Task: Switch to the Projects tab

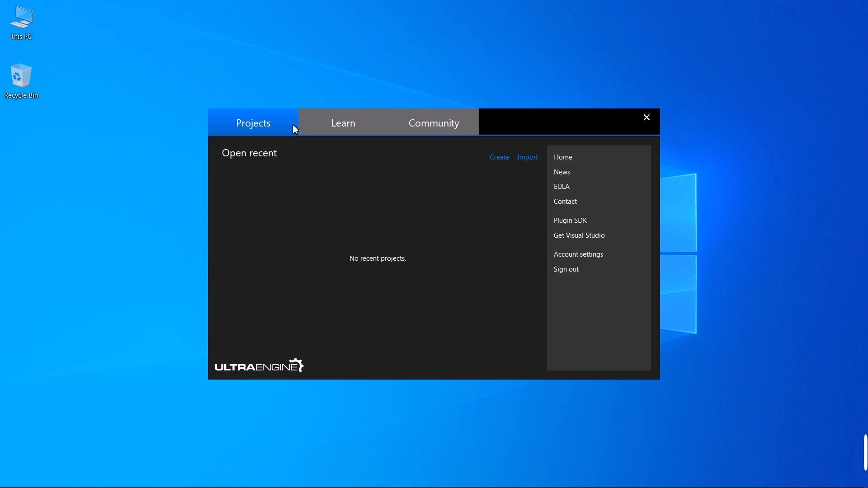Action: coord(253,123)
